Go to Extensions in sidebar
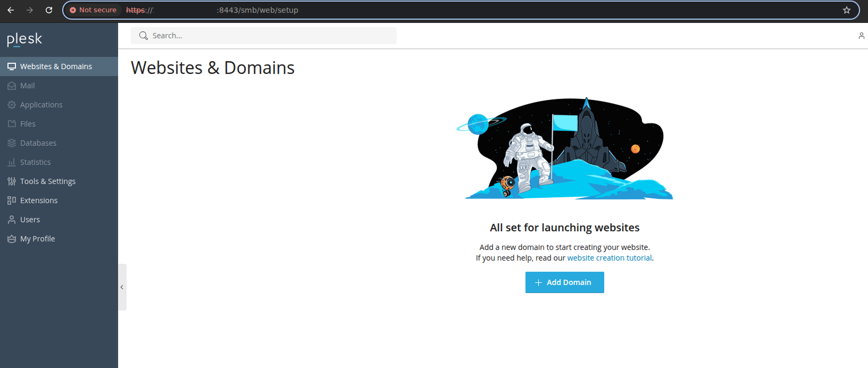 point(39,200)
